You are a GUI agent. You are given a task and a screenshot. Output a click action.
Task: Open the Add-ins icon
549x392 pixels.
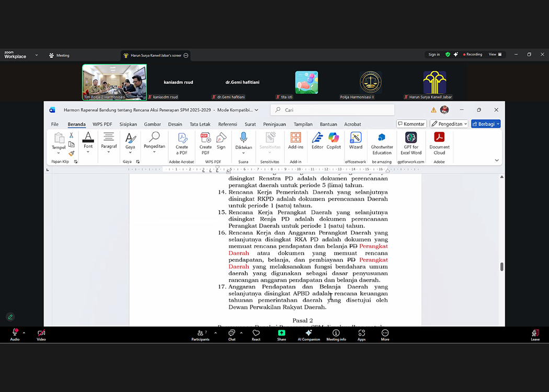[295, 138]
